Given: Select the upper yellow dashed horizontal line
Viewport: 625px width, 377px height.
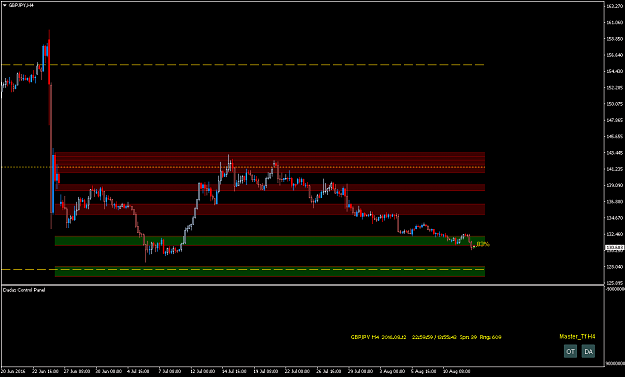Looking at the screenshot, I should click(x=242, y=65).
